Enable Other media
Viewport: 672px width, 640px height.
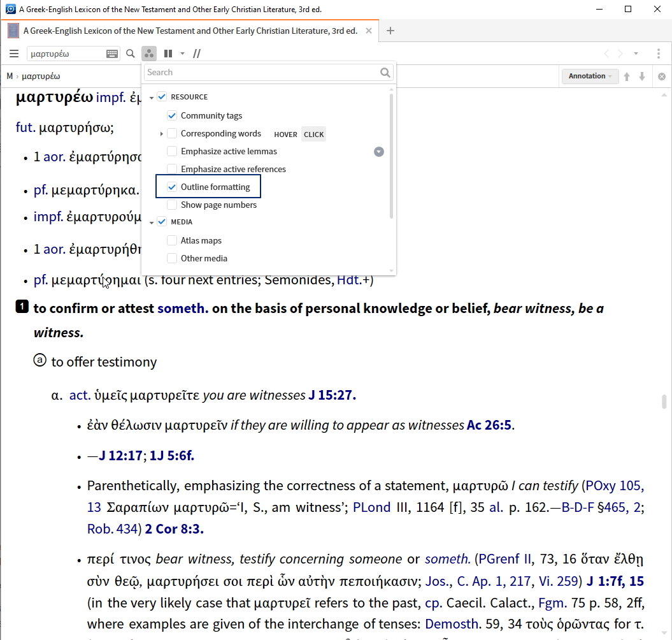pos(172,258)
